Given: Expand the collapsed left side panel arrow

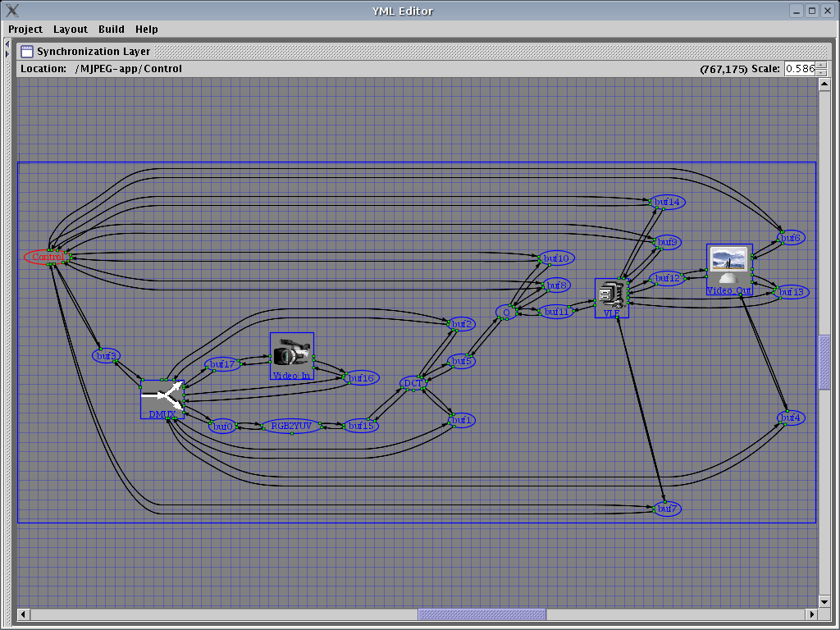Looking at the screenshot, I should [x=7, y=53].
